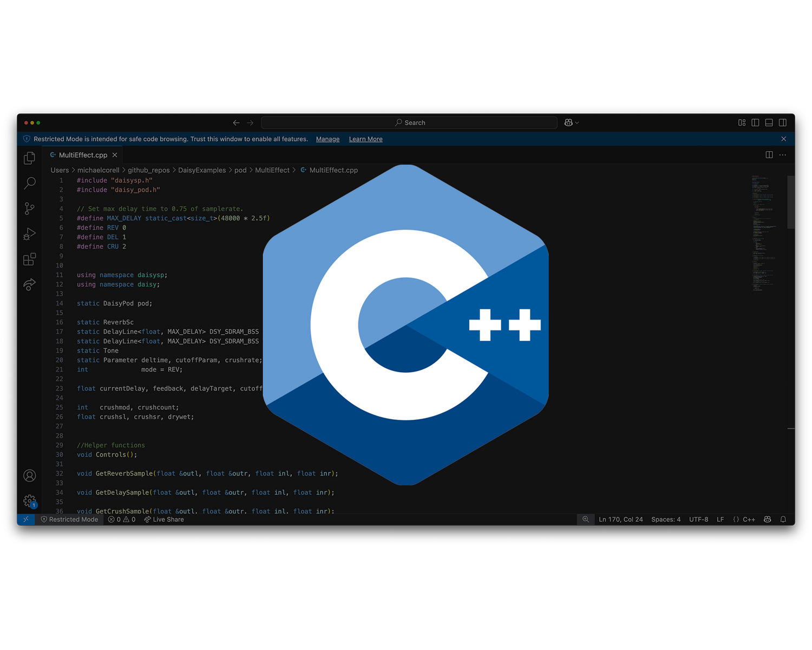Open the Run and Debug view
812x650 pixels.
point(30,233)
